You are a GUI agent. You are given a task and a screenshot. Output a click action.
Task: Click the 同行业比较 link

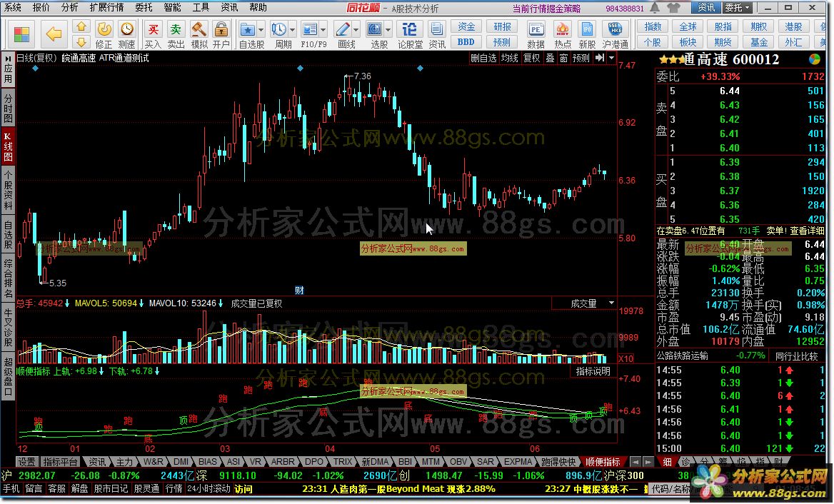point(796,356)
